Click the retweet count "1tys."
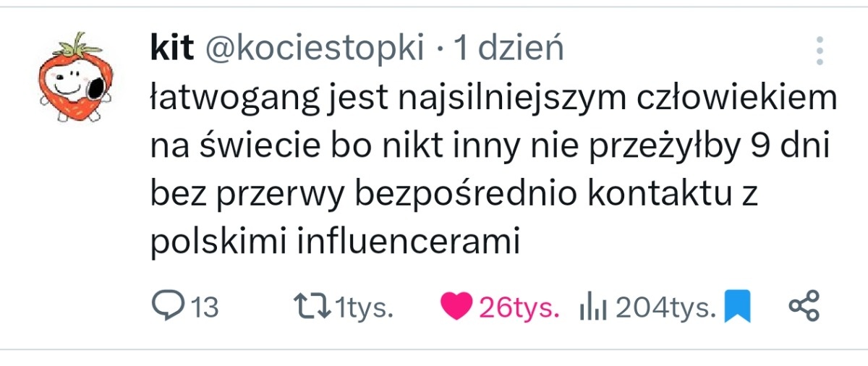The height and width of the screenshot is (366, 868). (365, 307)
